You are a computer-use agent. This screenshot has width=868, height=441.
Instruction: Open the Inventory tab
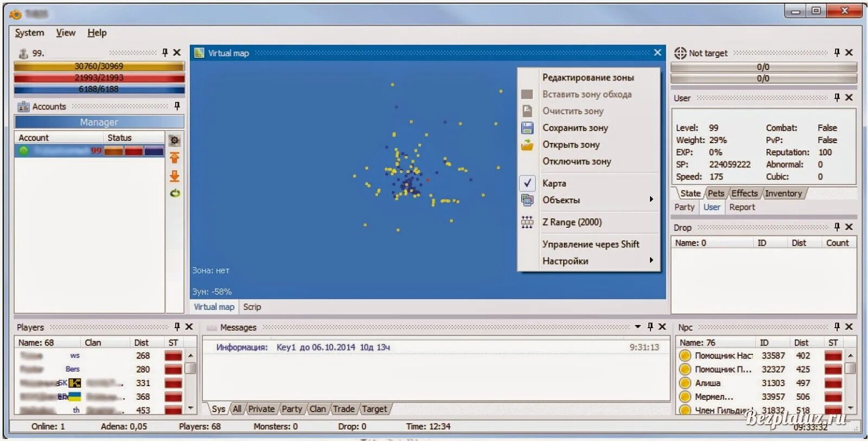783,194
